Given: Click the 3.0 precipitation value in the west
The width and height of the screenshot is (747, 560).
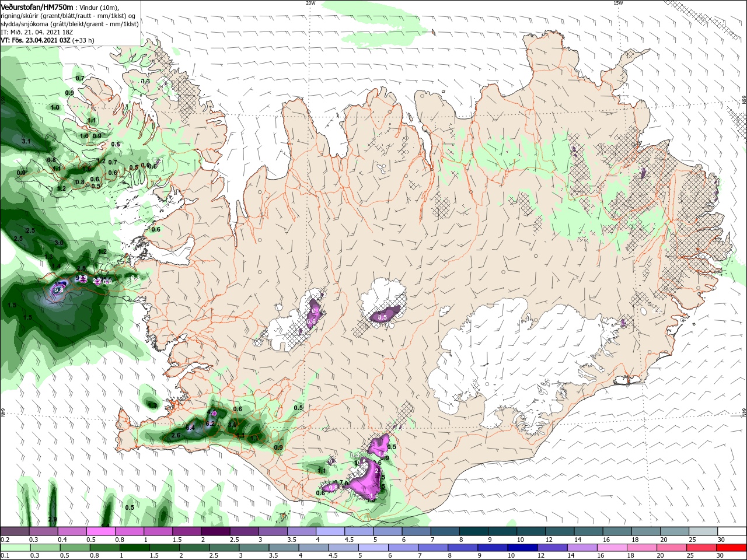Looking at the screenshot, I should 59,243.
